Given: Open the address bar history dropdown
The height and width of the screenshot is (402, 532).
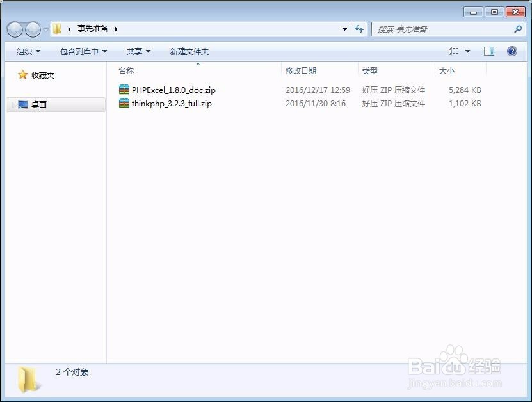Looking at the screenshot, I should 344,29.
